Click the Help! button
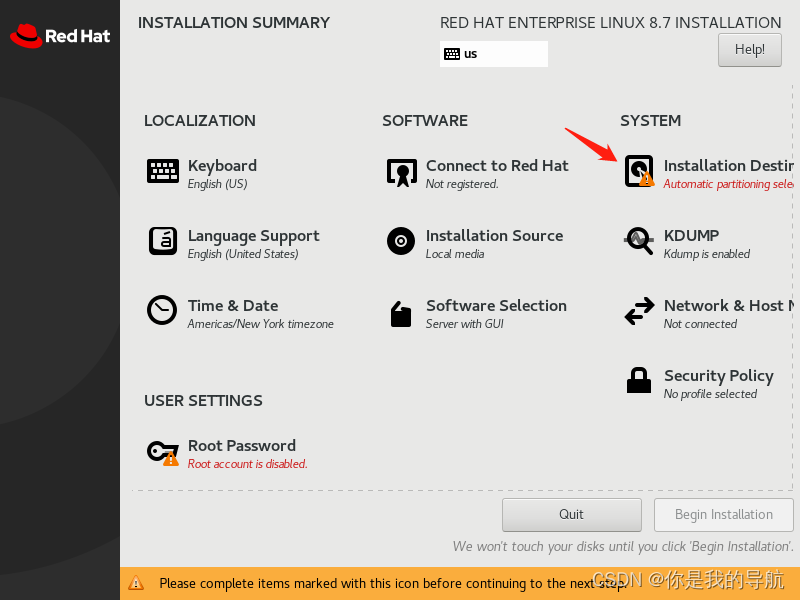The height and width of the screenshot is (600, 800). tap(749, 50)
